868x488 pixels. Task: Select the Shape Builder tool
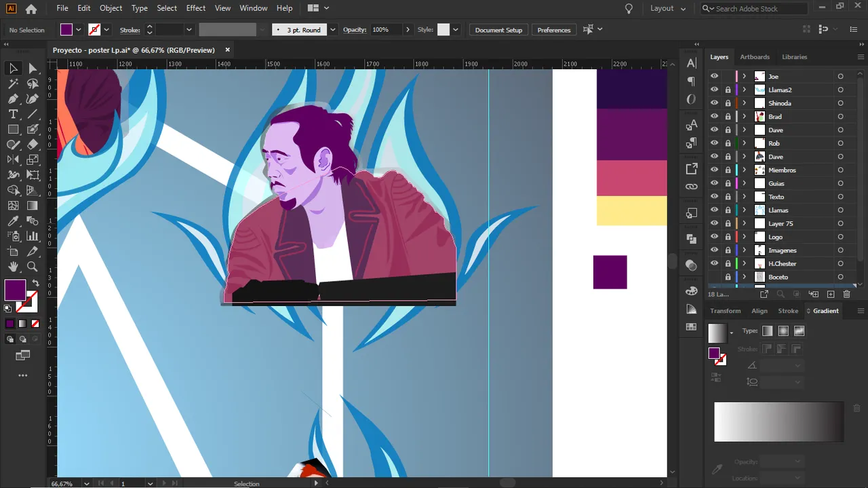[13, 190]
